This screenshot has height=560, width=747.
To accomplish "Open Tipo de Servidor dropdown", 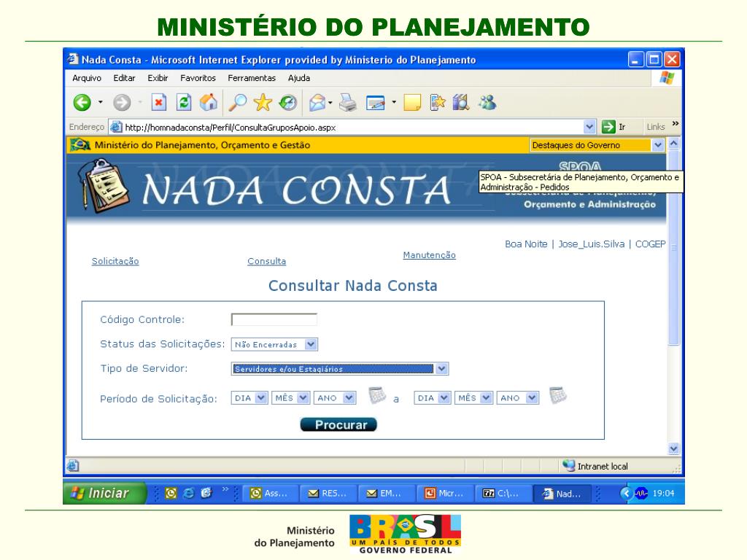I will [441, 368].
